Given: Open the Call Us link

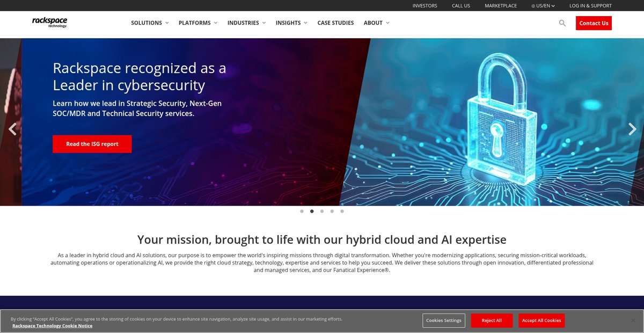Looking at the screenshot, I should pyautogui.click(x=461, y=6).
